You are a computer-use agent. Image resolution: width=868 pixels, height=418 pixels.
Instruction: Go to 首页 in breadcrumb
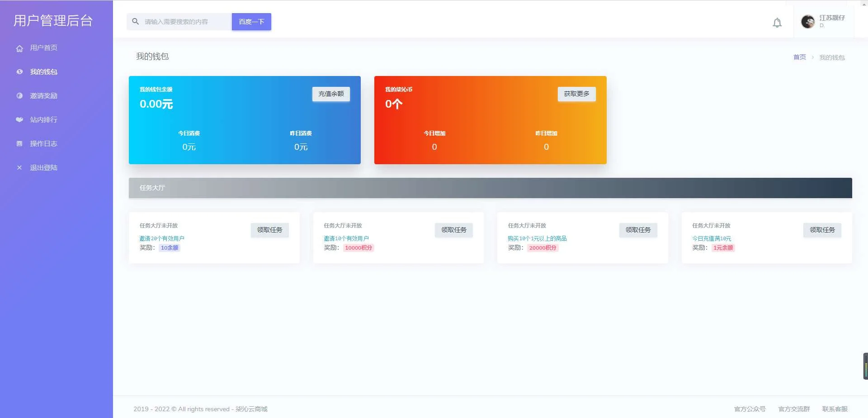click(x=799, y=57)
